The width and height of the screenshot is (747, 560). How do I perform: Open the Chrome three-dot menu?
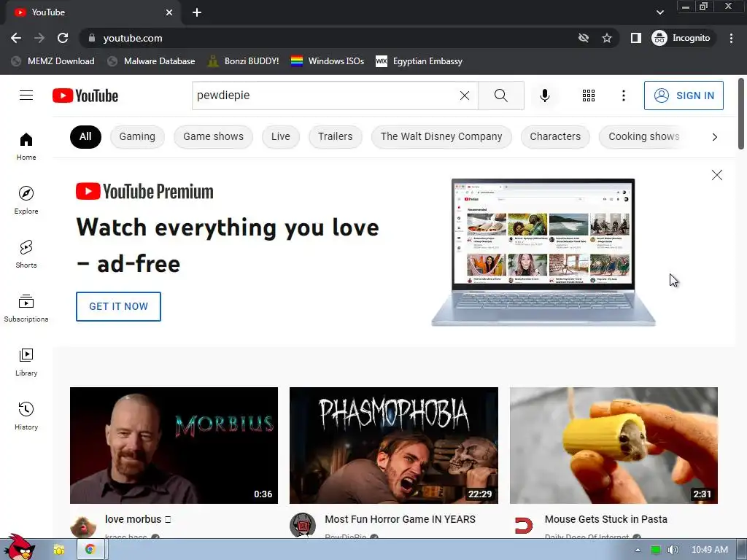[731, 38]
